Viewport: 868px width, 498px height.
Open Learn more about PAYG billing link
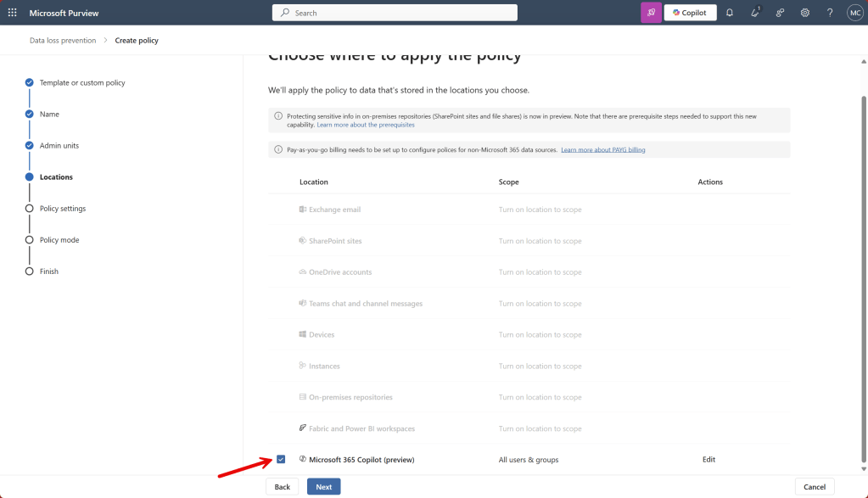tap(602, 149)
